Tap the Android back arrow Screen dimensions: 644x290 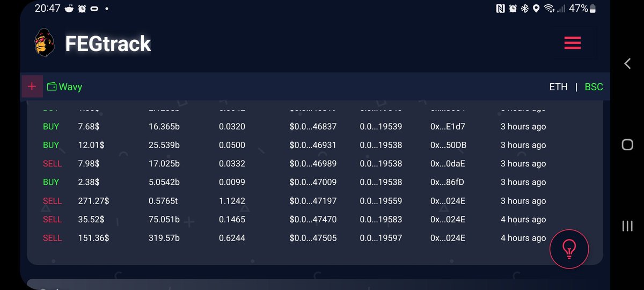coord(627,63)
